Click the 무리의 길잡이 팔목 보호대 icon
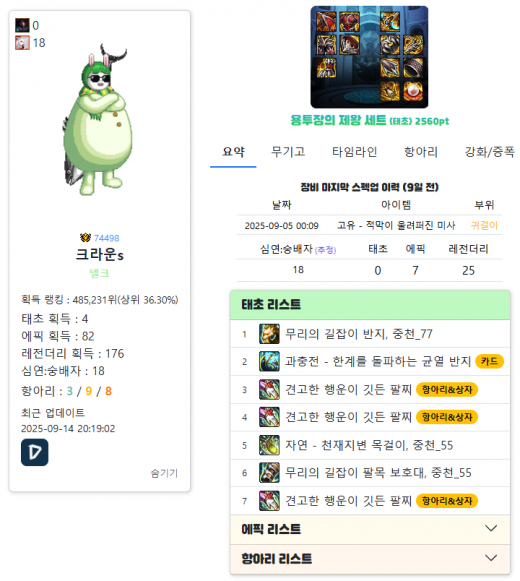Image resolution: width=520 pixels, height=581 pixels. click(269, 473)
